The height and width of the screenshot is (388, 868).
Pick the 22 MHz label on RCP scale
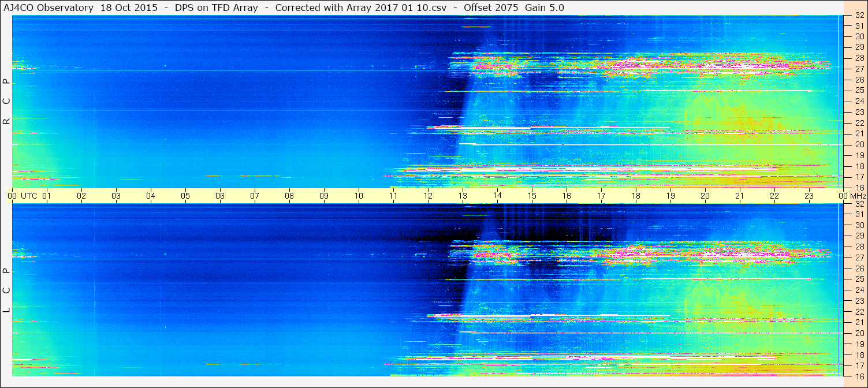859,123
